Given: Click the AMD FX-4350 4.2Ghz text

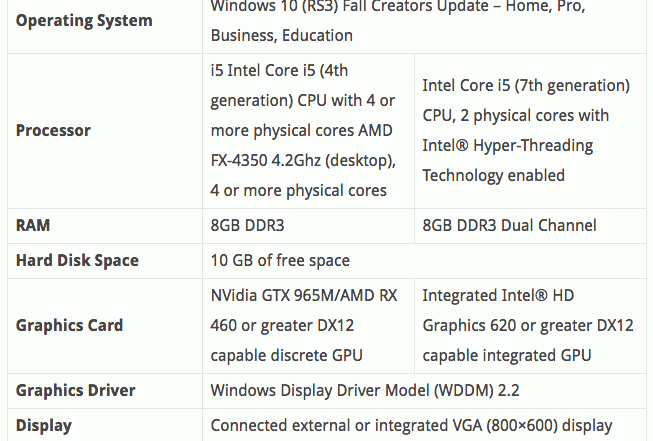Looking at the screenshot, I should coord(302,145).
